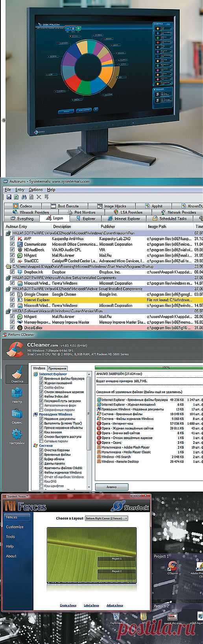
Task: Enable the Cookie-файлы checkbox in CCleaner
Action: (x=41, y=388)
